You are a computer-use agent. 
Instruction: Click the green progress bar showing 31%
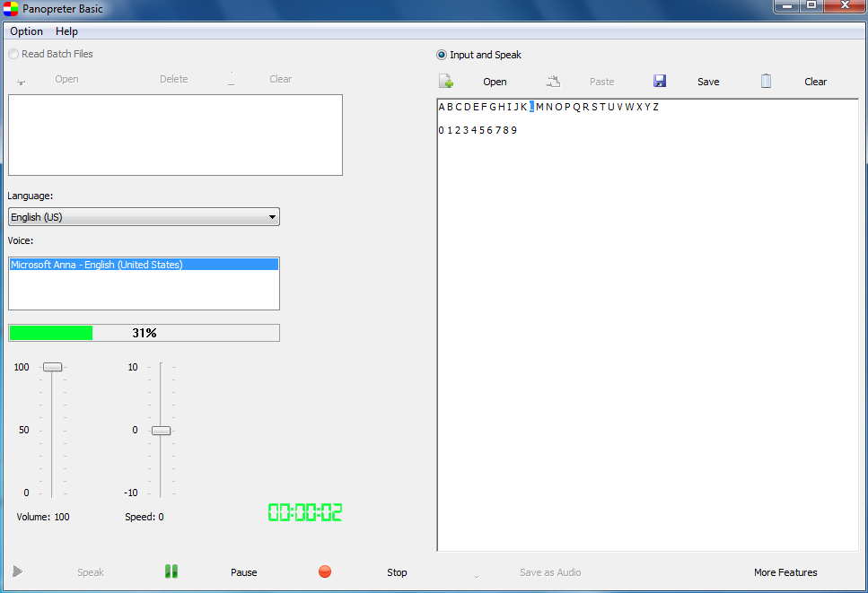click(x=144, y=333)
